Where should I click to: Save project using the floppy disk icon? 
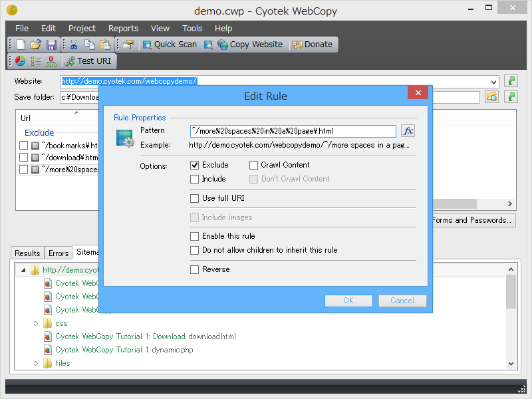coord(52,45)
